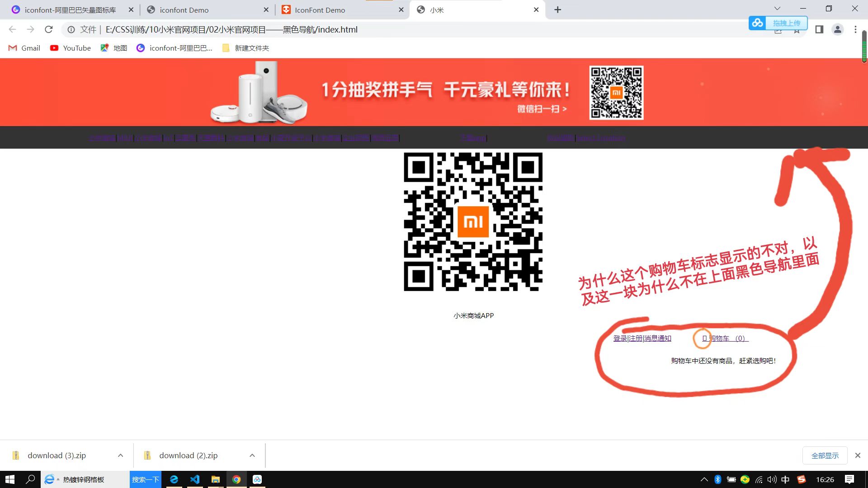Screen dimensions: 868x488
Task: Open Bluetooth tray icon
Action: 717,479
